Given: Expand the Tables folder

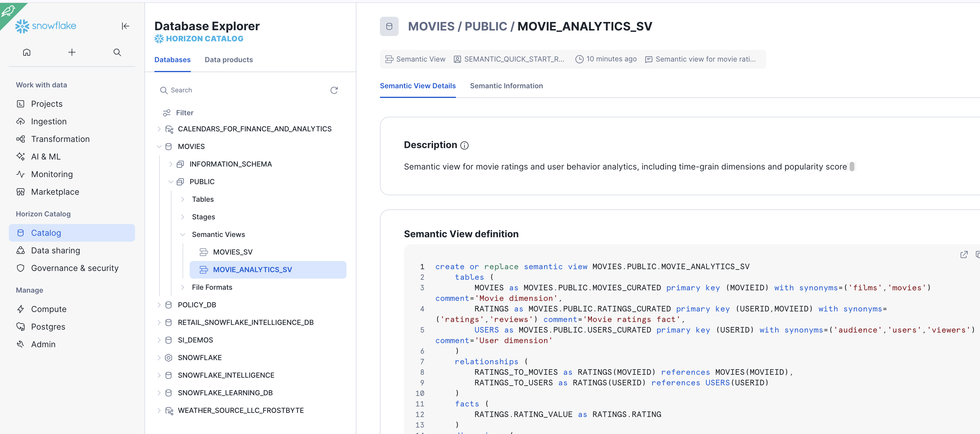Looking at the screenshot, I should point(183,199).
